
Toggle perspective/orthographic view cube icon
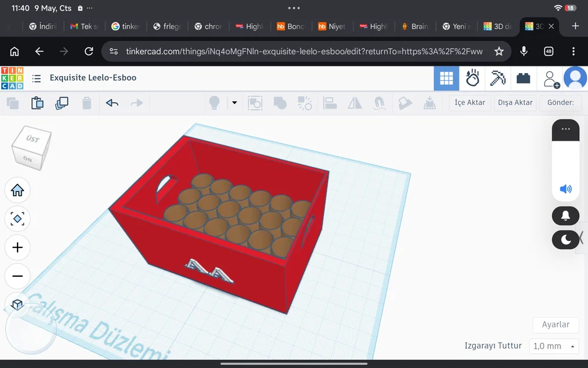18,304
